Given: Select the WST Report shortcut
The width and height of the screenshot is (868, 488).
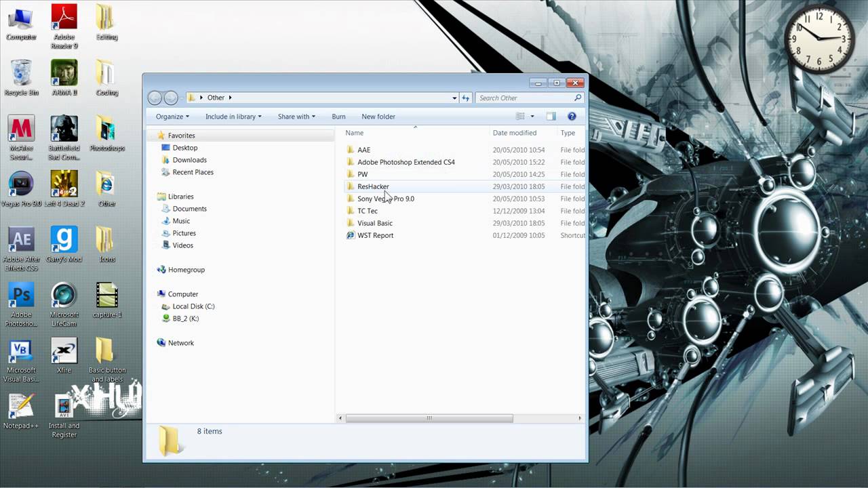Looking at the screenshot, I should coord(465,235).
